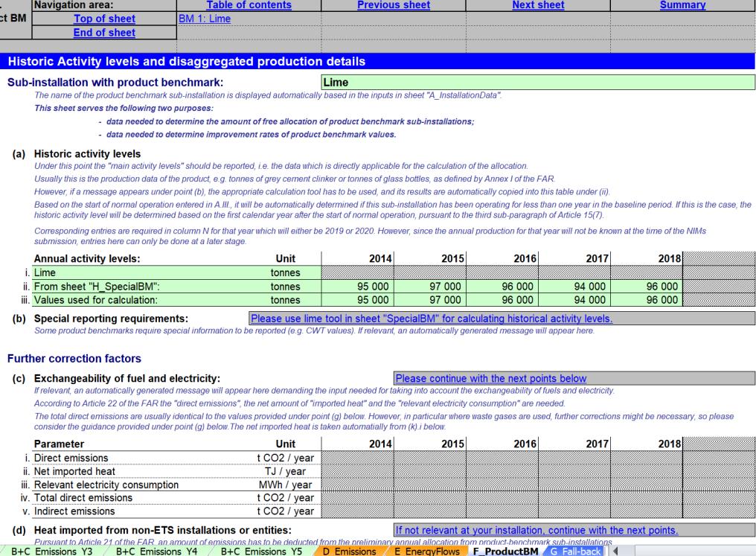Click the 2018 header in Parameter table
This screenshot has height=556, width=756.
tap(670, 444)
